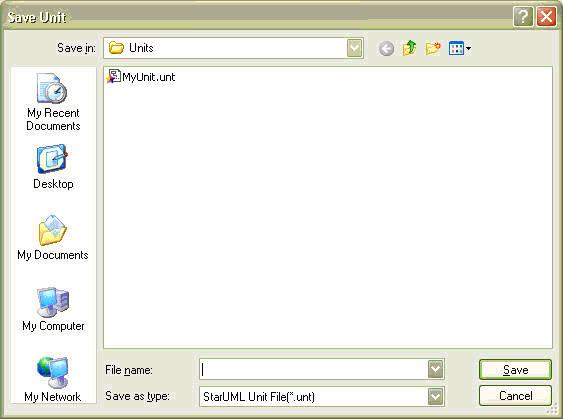
Task: Expand the File name dropdown arrow
Action: (x=435, y=369)
